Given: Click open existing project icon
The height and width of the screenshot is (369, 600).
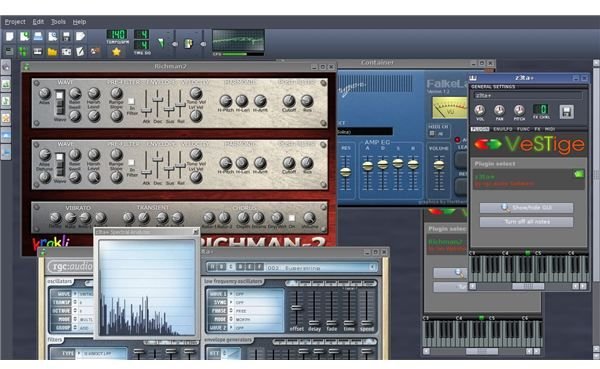Looking at the screenshot, I should pos(38,36).
